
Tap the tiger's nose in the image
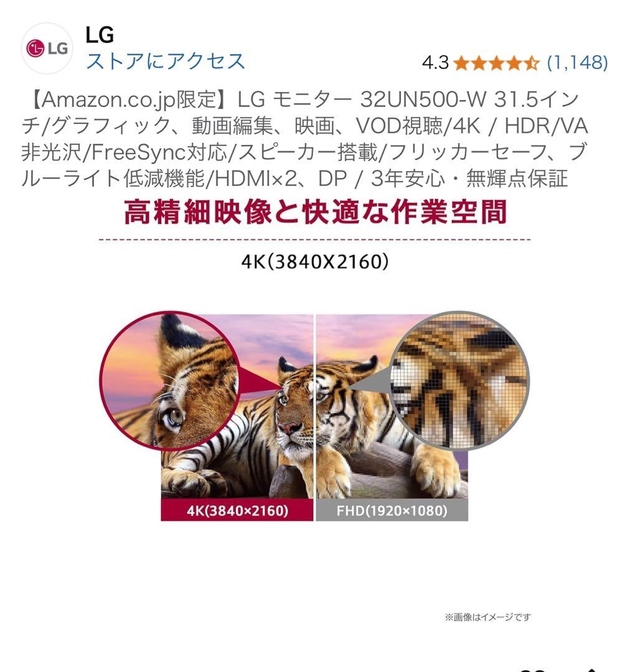[290, 426]
